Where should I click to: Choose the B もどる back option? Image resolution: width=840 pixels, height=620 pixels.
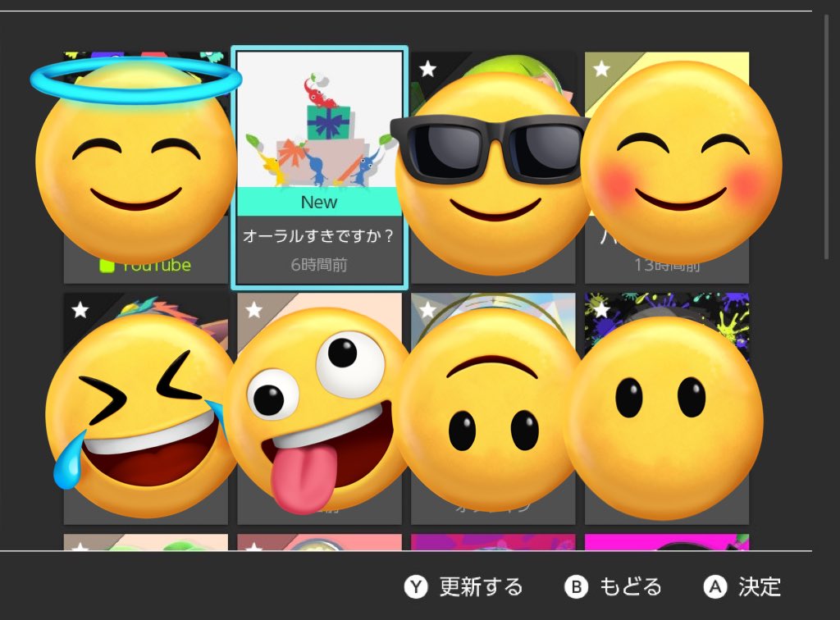point(613,587)
